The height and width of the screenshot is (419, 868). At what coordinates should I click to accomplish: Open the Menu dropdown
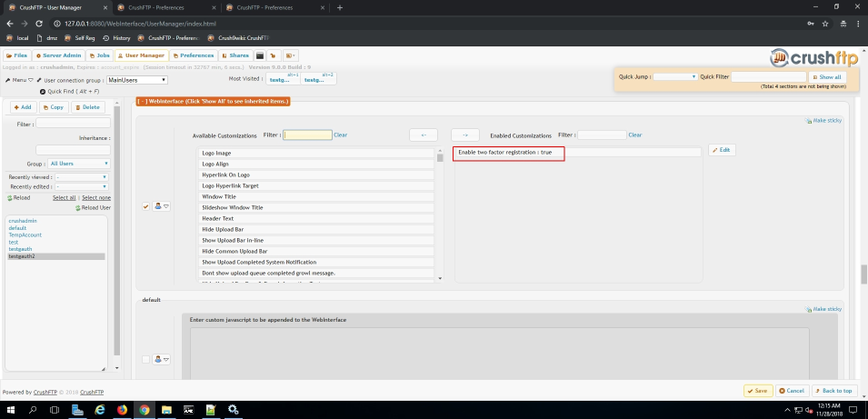tap(19, 80)
